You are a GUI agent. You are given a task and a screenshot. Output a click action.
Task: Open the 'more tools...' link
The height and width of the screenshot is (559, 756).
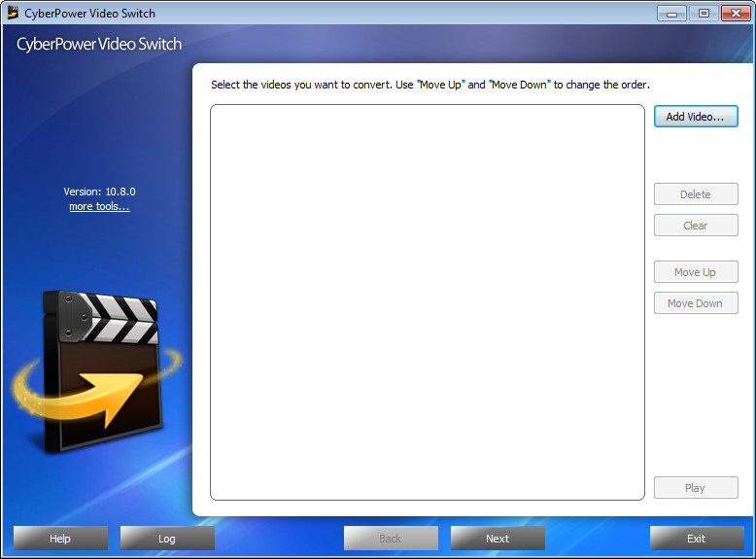[99, 206]
